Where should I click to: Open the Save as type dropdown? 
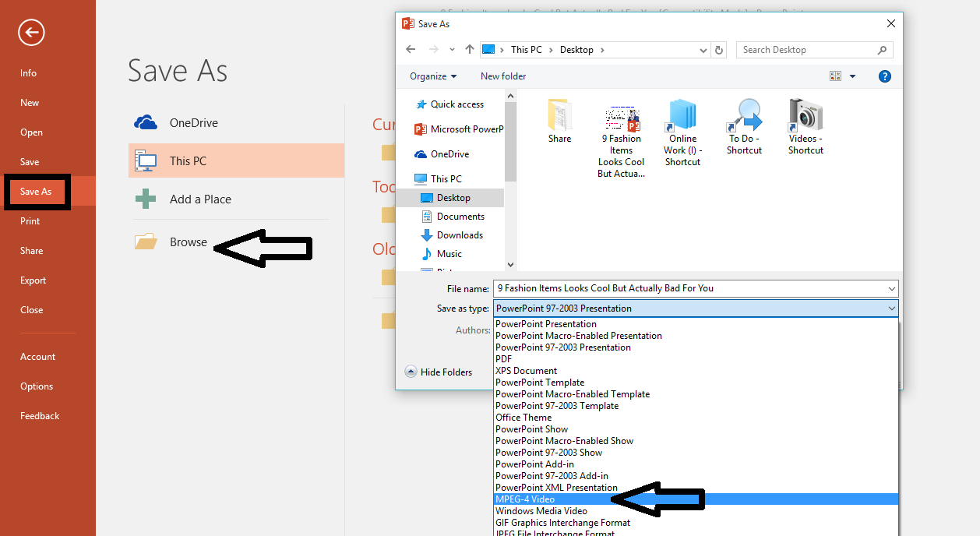[x=892, y=308]
